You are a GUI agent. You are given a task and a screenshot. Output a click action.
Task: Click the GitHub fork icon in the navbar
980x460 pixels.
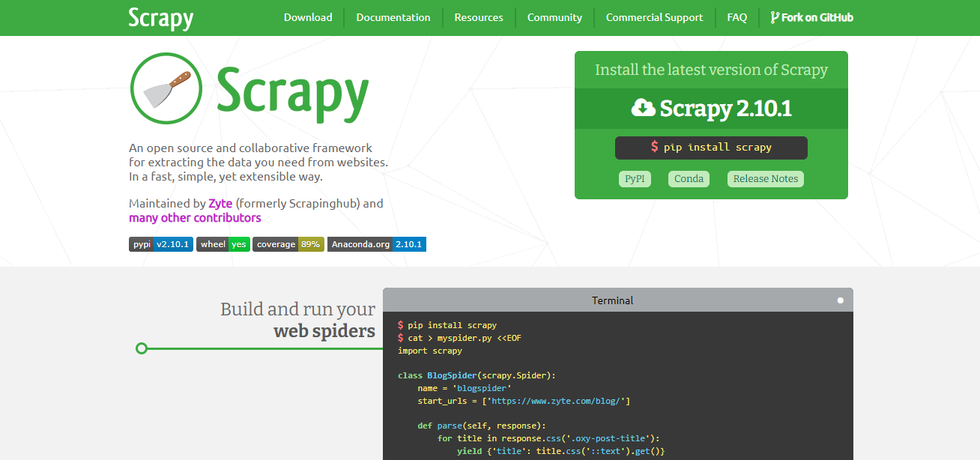[775, 17]
